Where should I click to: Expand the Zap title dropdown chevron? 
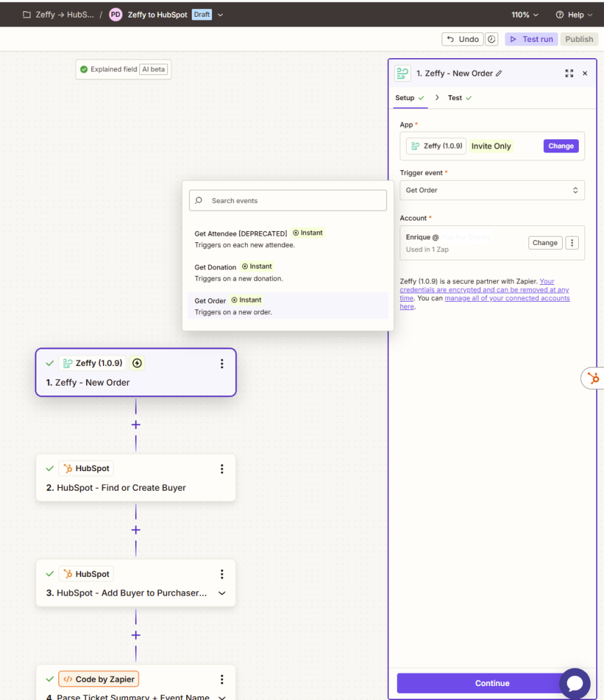(x=220, y=15)
